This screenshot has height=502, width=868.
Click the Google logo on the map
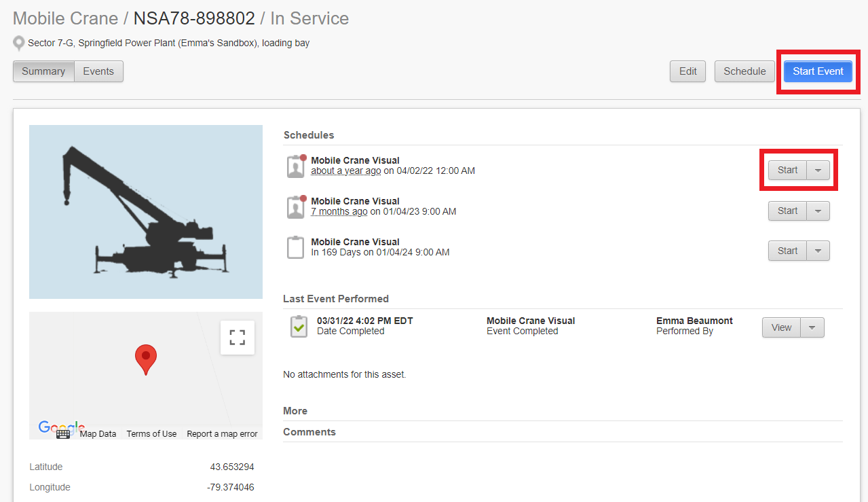click(x=62, y=427)
